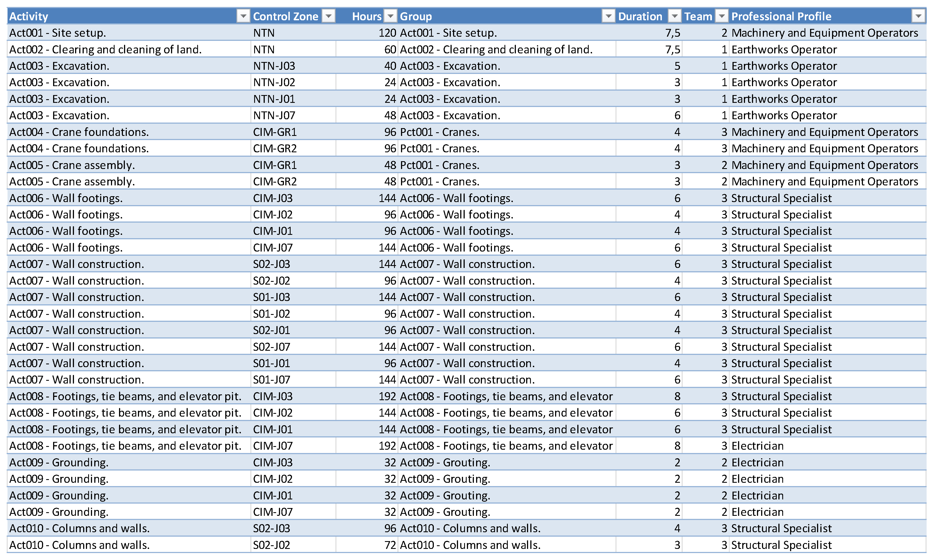Open the Control Zone filter dropdown
Viewport: 933px width, 560px height.
[328, 16]
